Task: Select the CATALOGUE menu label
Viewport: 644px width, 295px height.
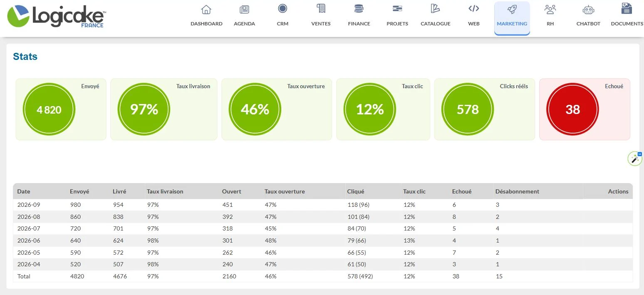Action: [x=436, y=24]
